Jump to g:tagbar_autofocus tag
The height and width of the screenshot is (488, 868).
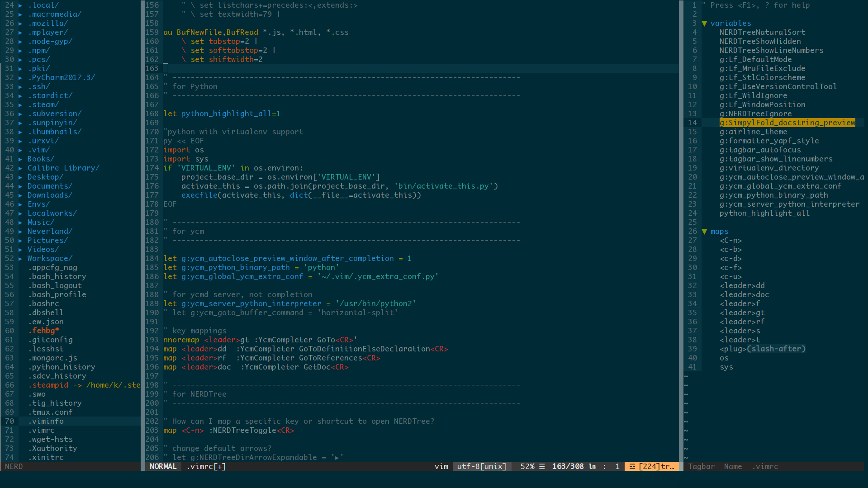[x=760, y=150]
